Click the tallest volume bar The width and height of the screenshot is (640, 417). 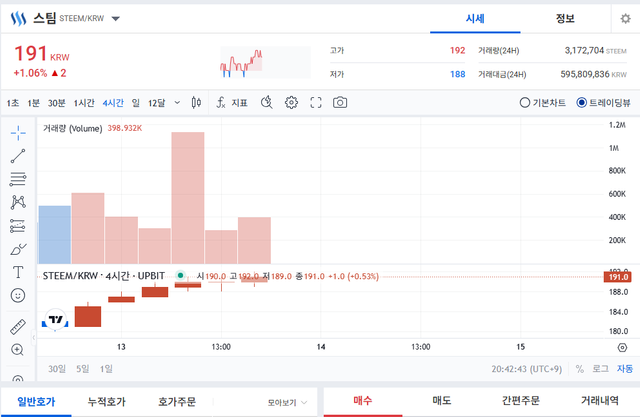[188, 198]
